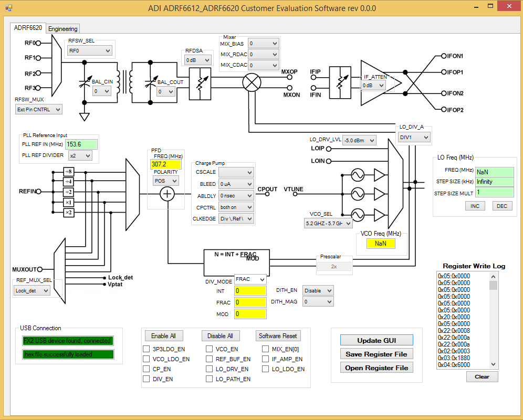
Task: Click the INT divider value field
Action: 250,291
